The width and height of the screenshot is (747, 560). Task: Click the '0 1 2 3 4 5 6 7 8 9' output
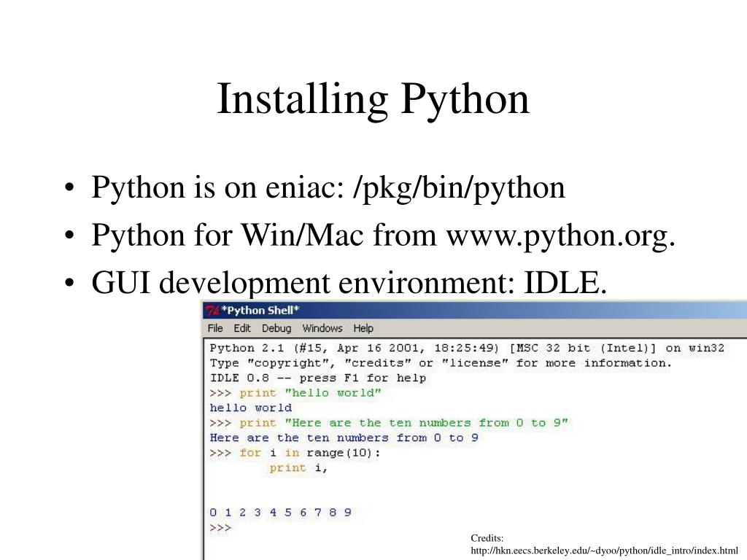281,513
